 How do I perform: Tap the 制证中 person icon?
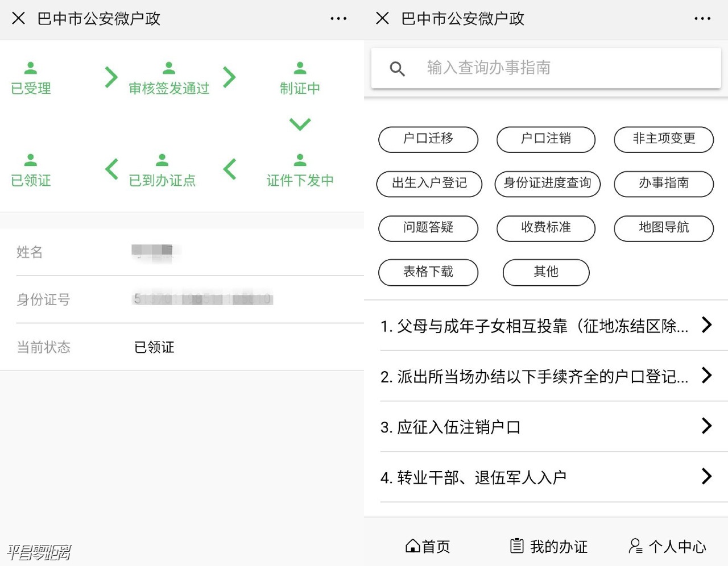point(300,68)
